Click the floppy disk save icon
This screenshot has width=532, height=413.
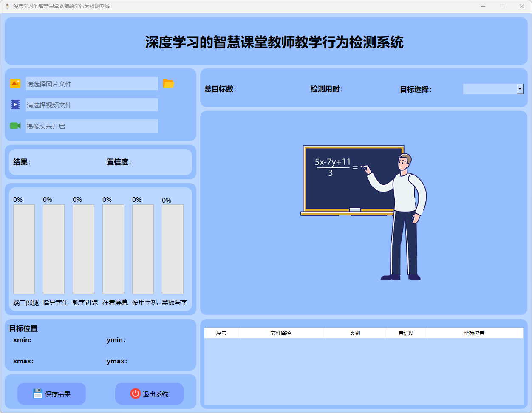pos(38,393)
